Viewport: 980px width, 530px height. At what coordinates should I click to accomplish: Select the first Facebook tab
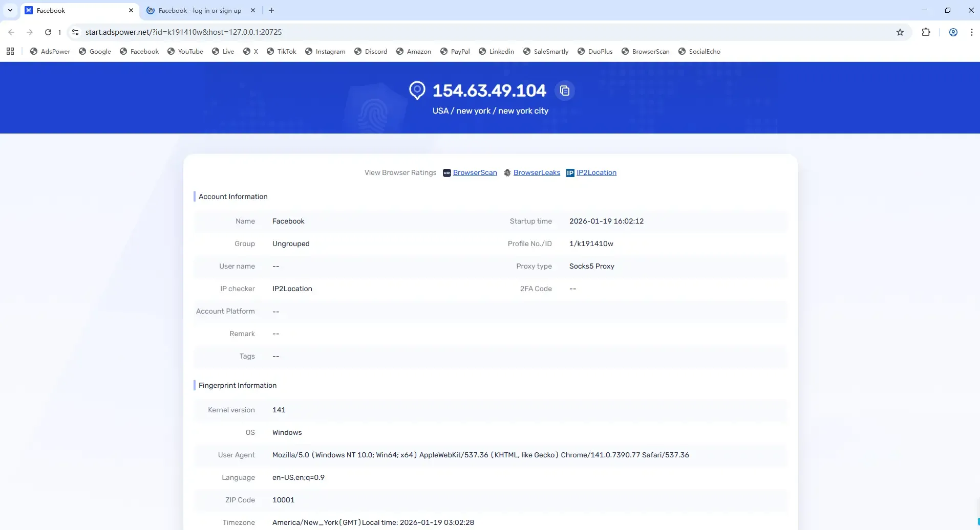point(77,10)
